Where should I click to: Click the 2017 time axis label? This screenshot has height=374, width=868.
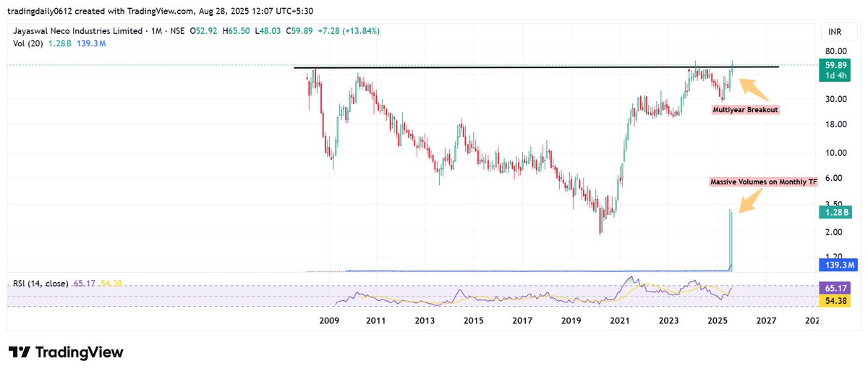coord(522,320)
